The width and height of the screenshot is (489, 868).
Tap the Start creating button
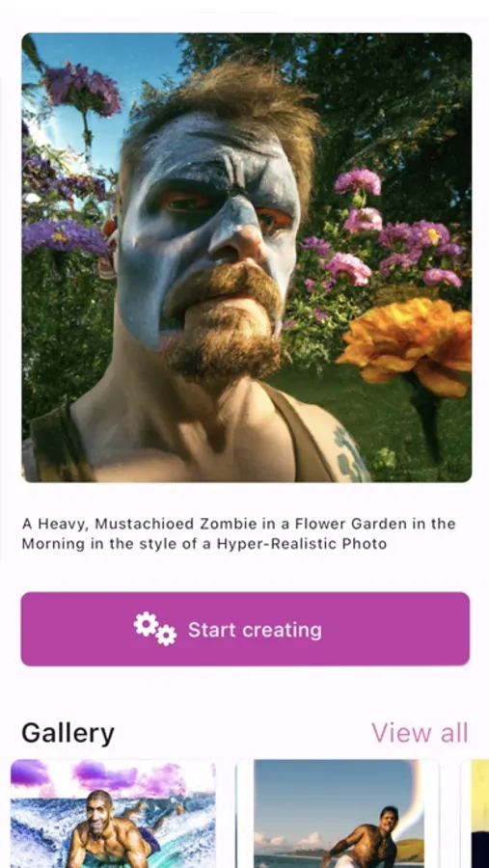tap(245, 629)
